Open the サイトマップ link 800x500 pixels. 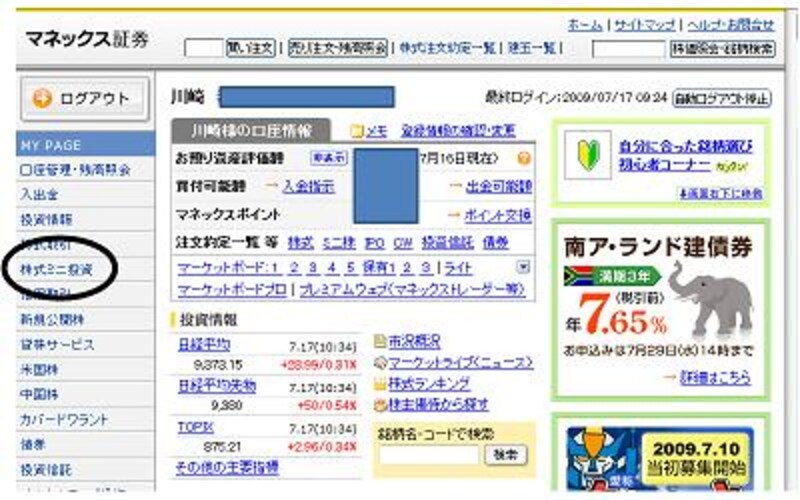[x=645, y=24]
